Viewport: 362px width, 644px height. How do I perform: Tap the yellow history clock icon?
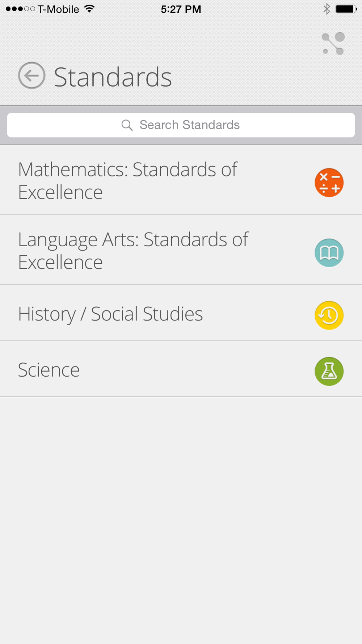tap(329, 315)
